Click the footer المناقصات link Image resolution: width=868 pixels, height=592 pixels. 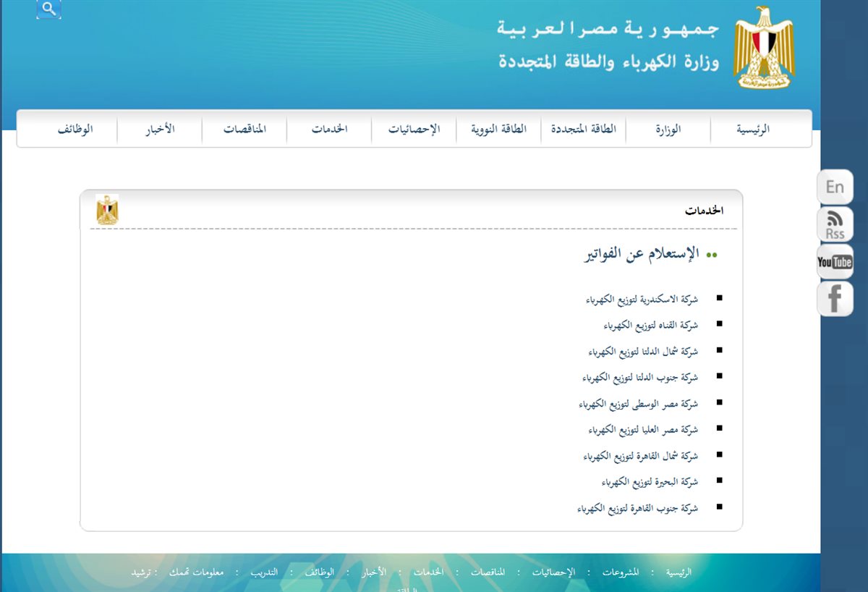click(488, 572)
